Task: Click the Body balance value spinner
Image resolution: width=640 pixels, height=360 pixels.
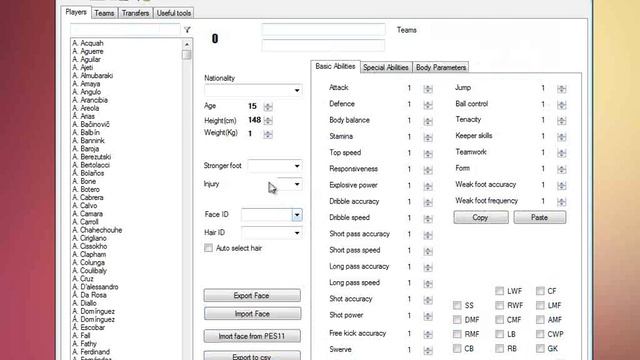Action: click(x=428, y=121)
